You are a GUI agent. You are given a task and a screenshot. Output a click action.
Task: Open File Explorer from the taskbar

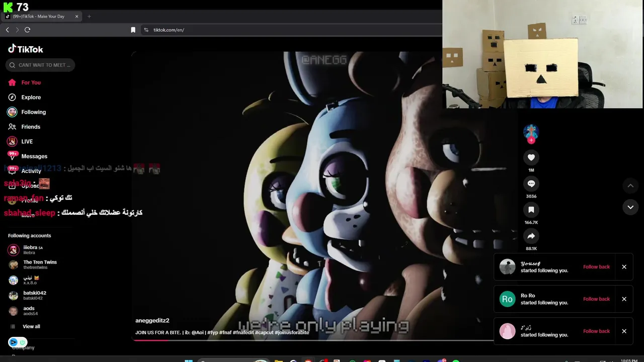pyautogui.click(x=278, y=360)
